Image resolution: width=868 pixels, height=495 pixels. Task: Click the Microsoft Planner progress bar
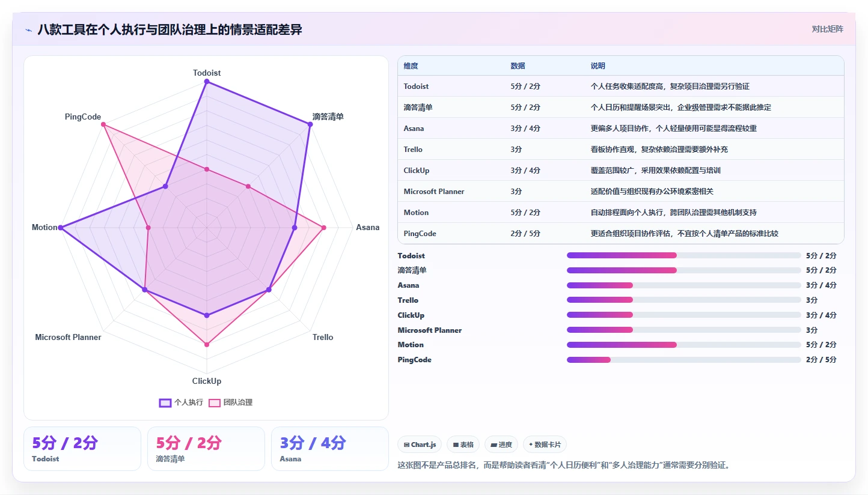[684, 330]
